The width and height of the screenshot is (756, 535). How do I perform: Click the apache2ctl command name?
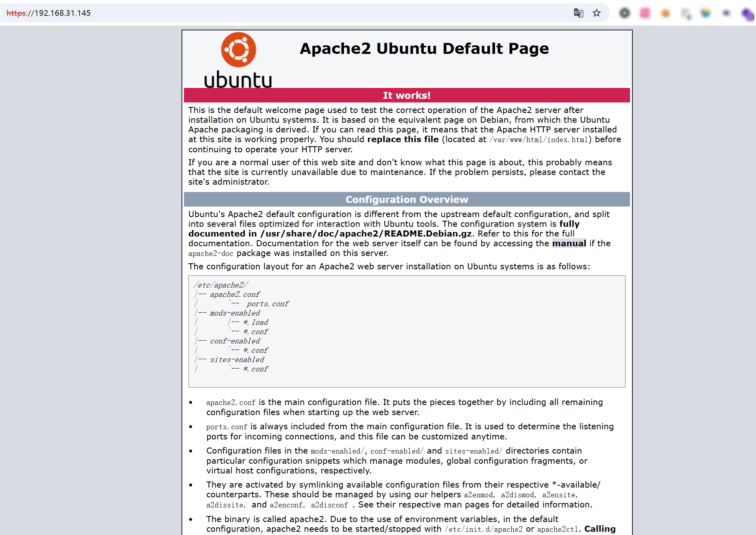(x=557, y=529)
